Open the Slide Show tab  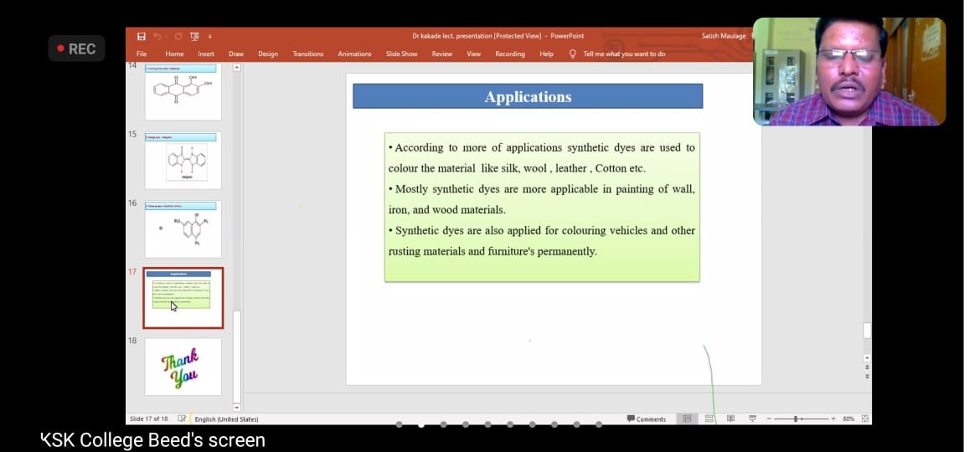401,54
